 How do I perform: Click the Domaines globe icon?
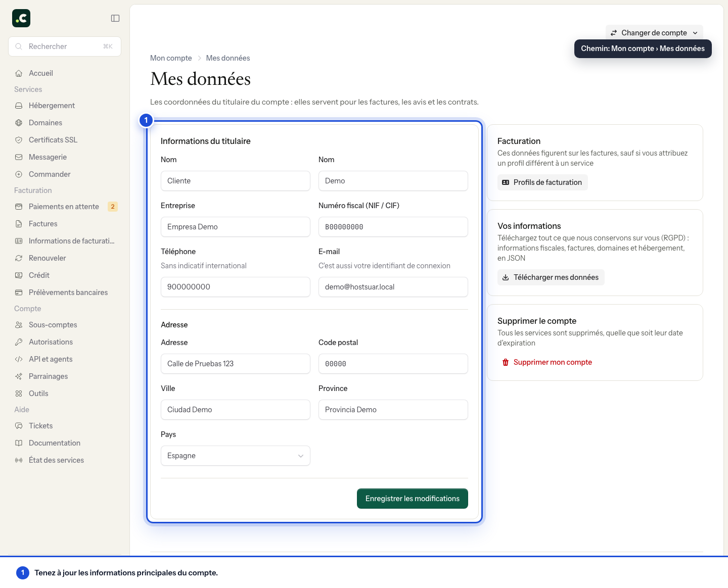pyautogui.click(x=19, y=123)
